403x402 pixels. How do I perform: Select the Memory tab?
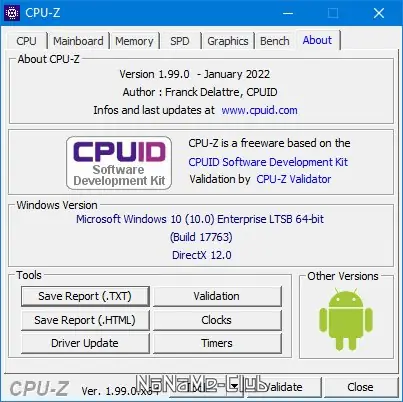click(134, 41)
